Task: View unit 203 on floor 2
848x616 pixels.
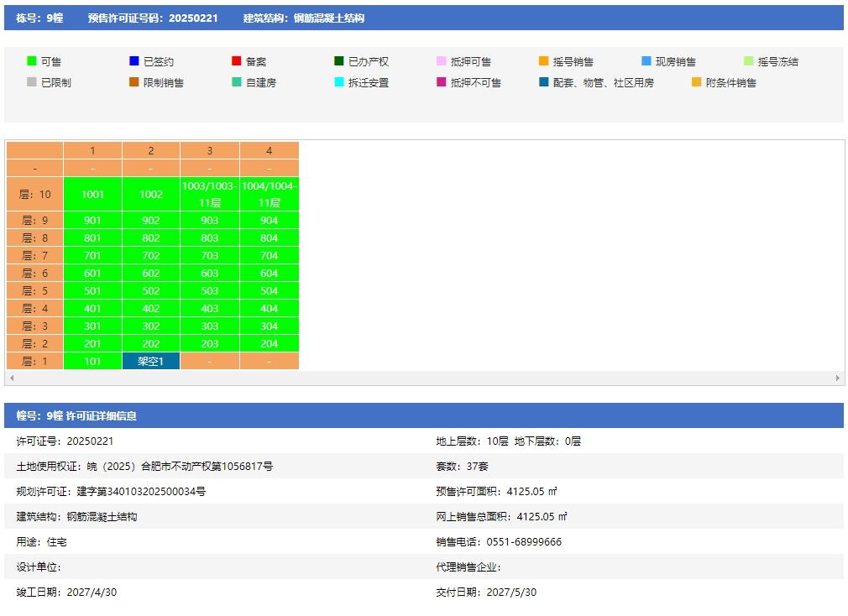Action: click(210, 343)
